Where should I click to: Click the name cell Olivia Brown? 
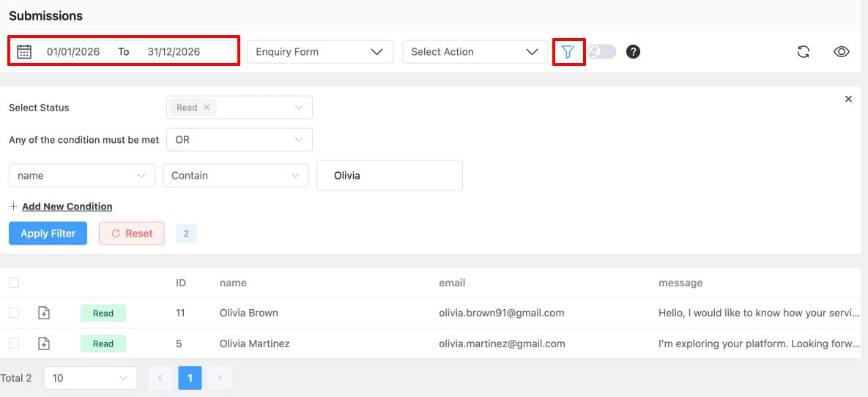[248, 313]
